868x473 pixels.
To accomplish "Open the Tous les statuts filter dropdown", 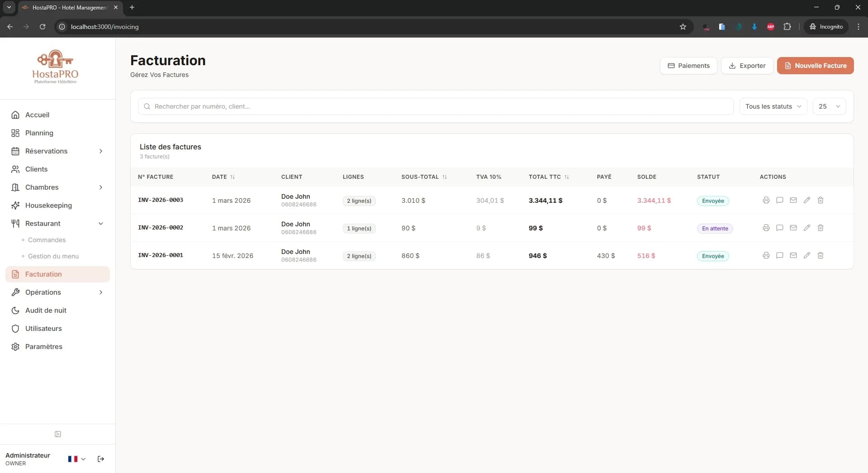I will [773, 106].
